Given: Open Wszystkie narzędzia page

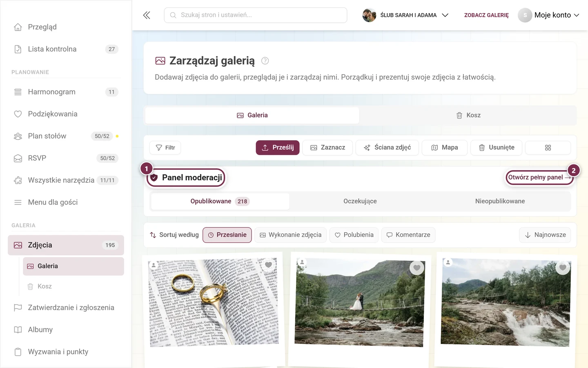Looking at the screenshot, I should tap(66, 180).
